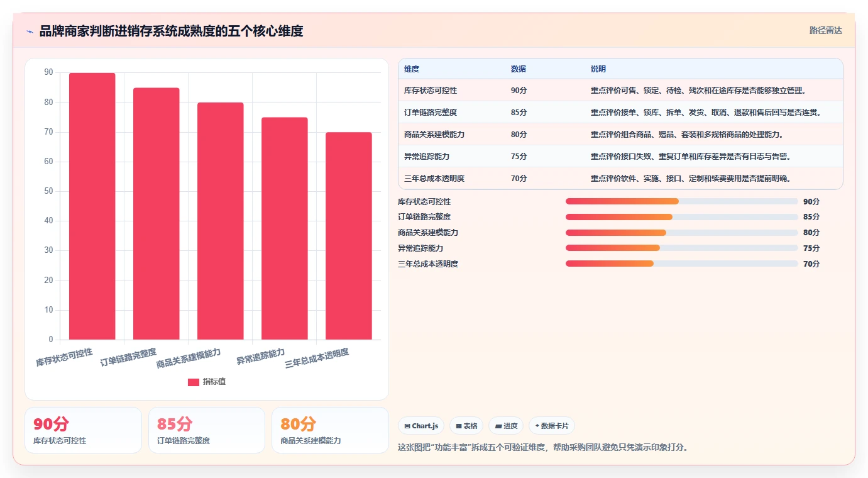Viewport: 868px width, 478px height.
Task: Click the 商品关系建模能力 progress bar
Action: coord(682,233)
